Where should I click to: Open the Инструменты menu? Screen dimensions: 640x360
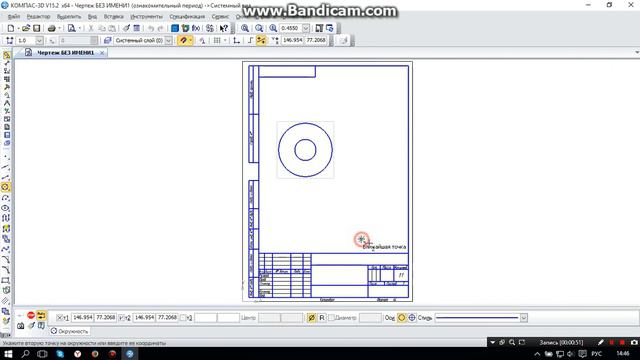147,16
